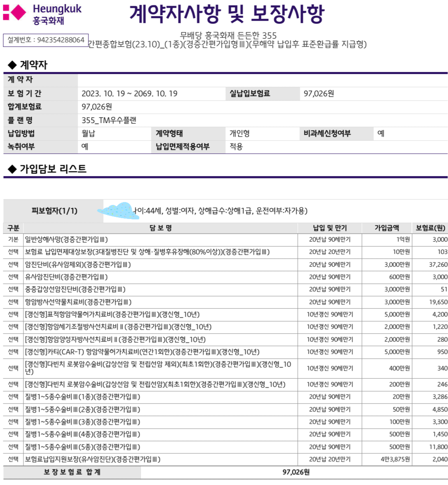Click the blue cloud sticker over the name
This screenshot has width=448, height=485.
(118, 211)
